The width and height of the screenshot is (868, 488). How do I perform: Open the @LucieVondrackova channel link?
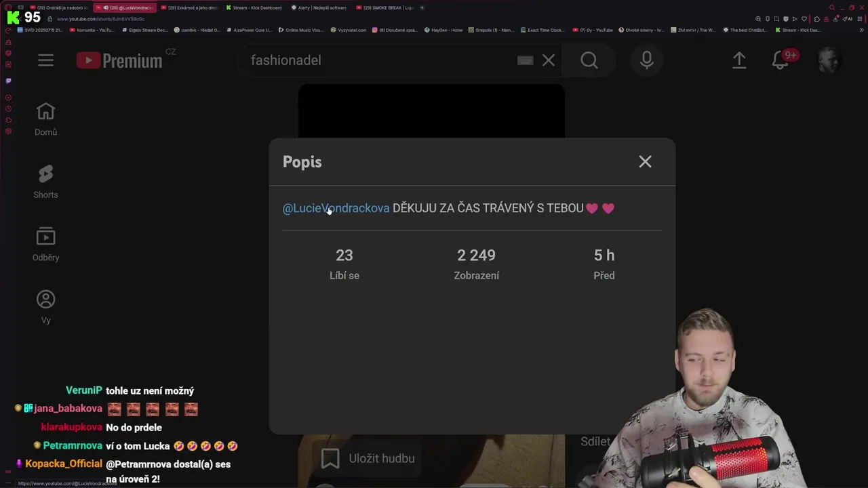[x=336, y=208]
